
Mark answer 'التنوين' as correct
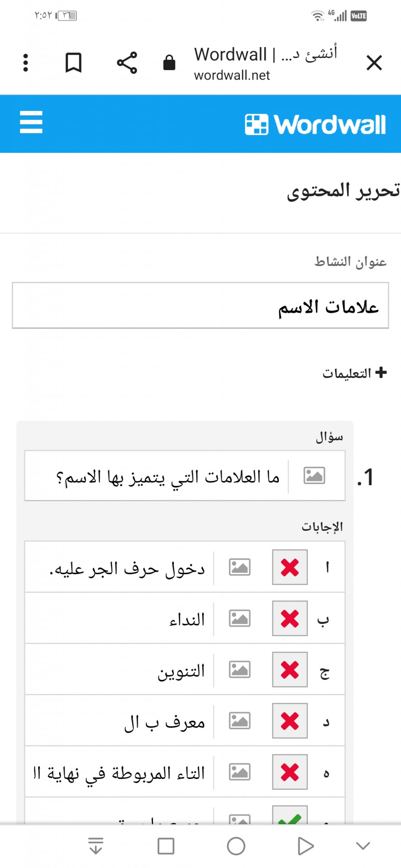[x=290, y=669]
